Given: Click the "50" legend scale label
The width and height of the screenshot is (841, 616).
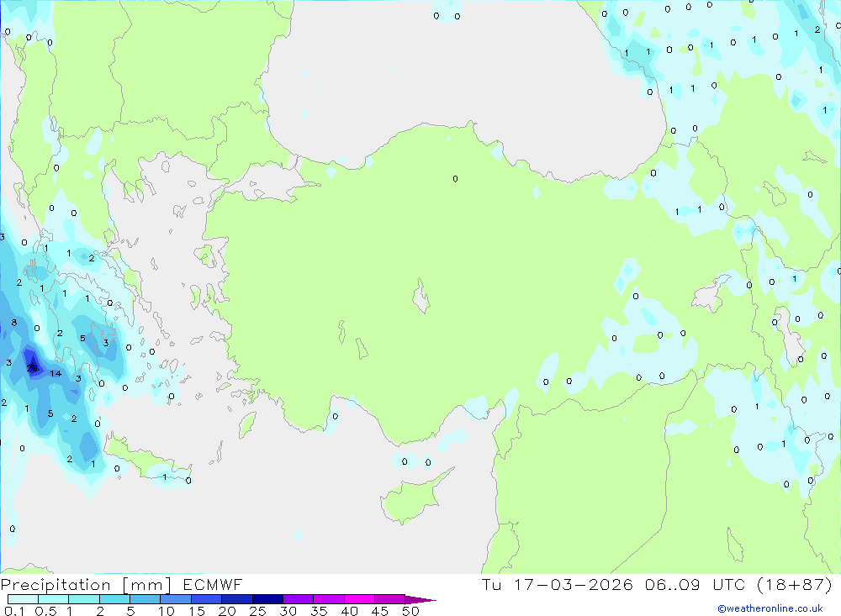Looking at the screenshot, I should [x=410, y=611].
